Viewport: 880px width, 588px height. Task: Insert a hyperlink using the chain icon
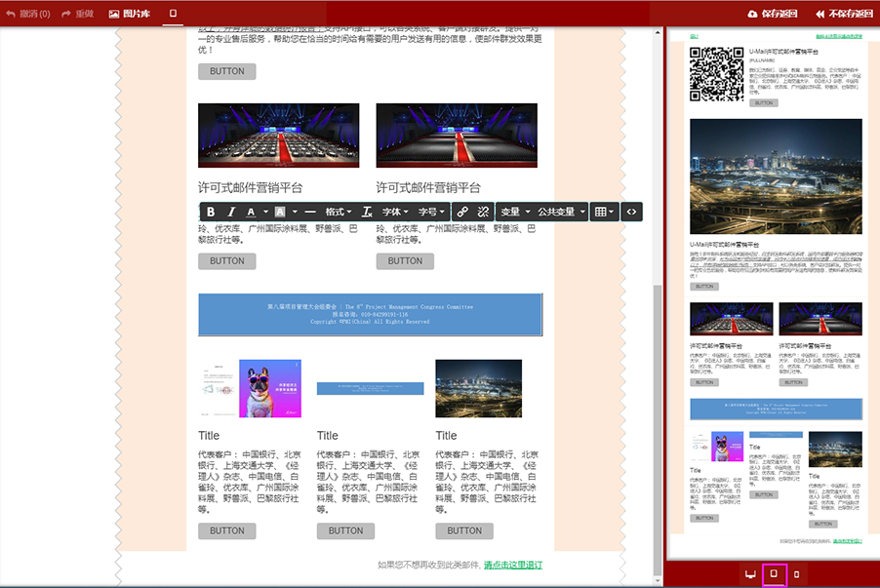461,212
